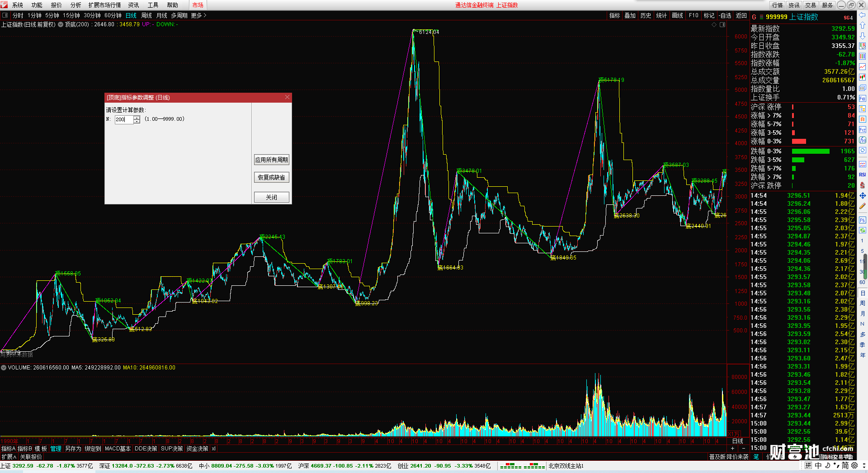Toggle the diamond icon at chart top-right

point(714,24)
